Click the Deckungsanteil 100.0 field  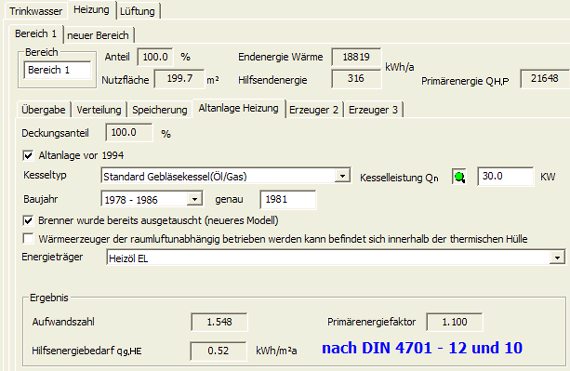tap(129, 132)
